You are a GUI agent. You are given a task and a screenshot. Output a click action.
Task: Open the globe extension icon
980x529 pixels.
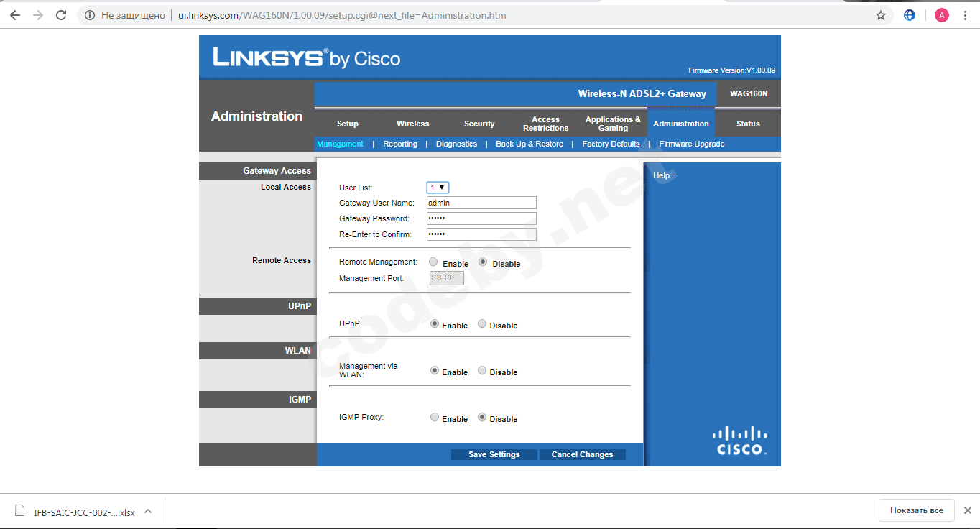coord(910,15)
